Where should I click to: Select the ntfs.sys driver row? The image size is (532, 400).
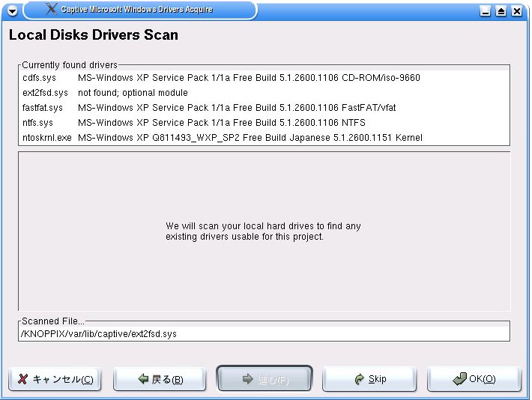(x=264, y=123)
